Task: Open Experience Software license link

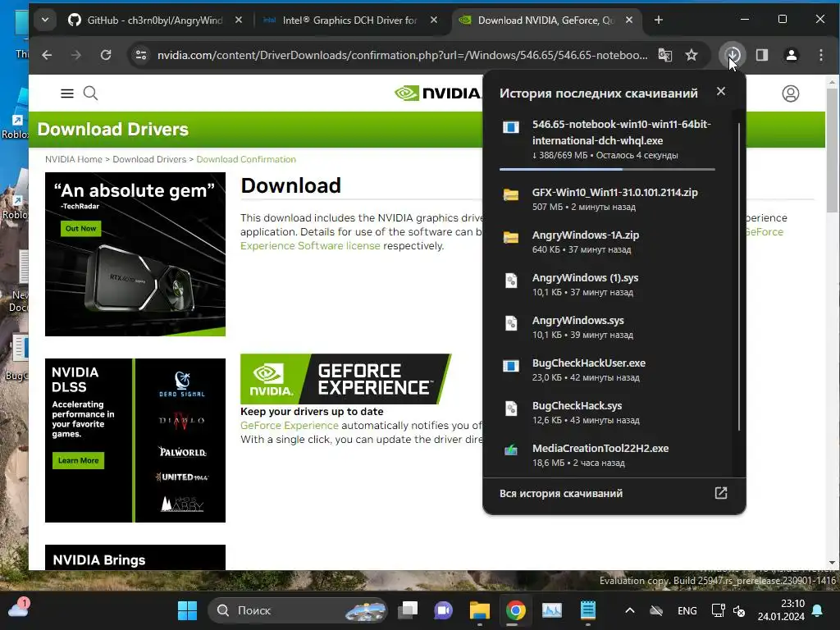Action: (310, 246)
